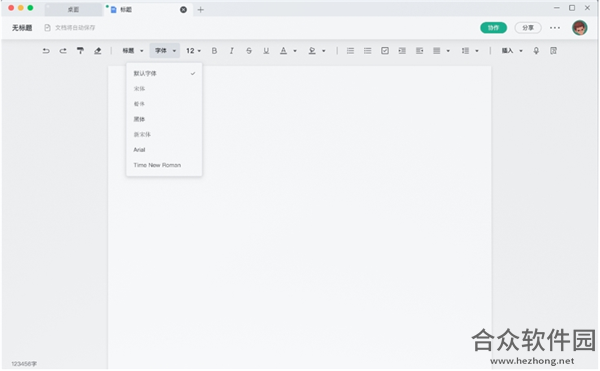Click the auto-save status document icon

pyautogui.click(x=47, y=28)
